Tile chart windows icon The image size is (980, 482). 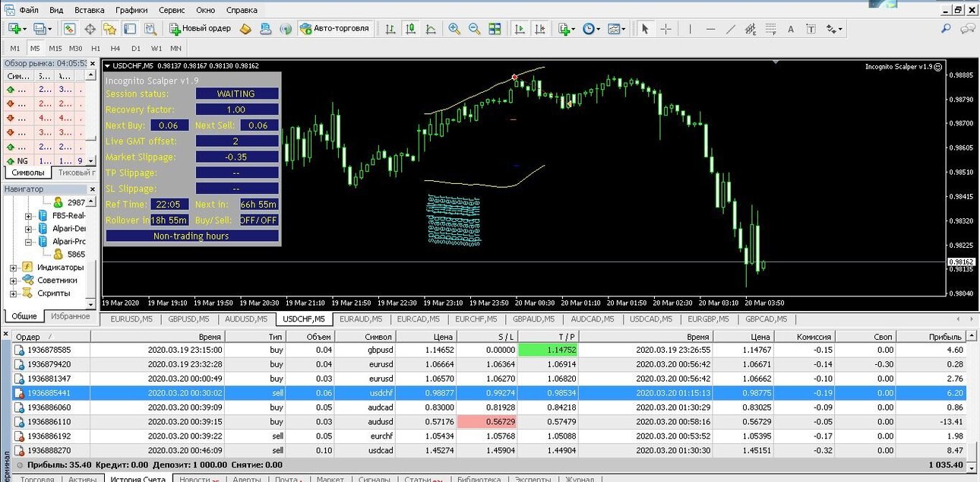[x=495, y=29]
